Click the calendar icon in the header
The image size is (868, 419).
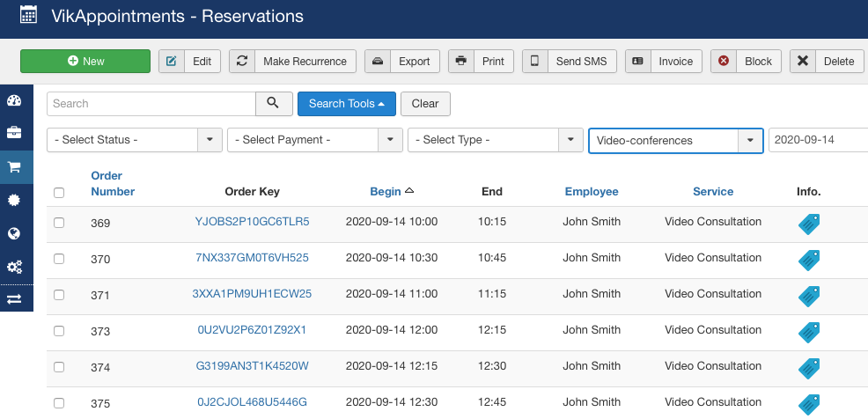[x=28, y=14]
